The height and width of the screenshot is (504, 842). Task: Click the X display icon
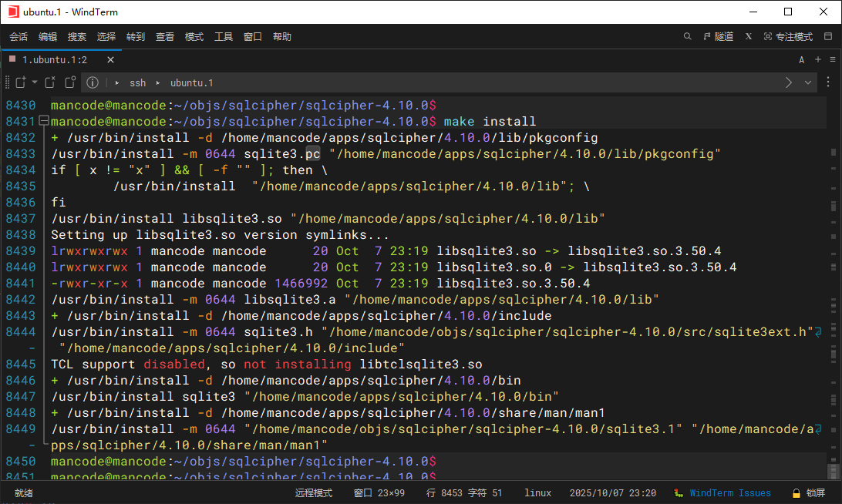pyautogui.click(x=748, y=36)
